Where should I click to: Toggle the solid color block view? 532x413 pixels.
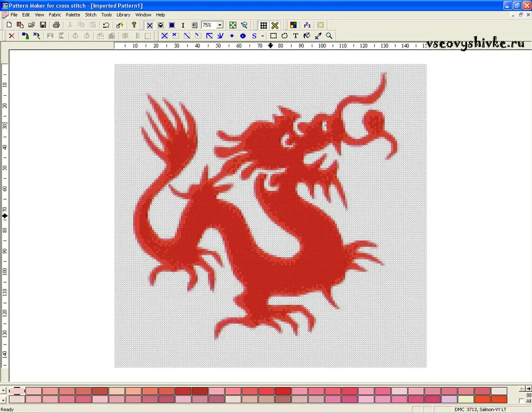[x=172, y=25]
